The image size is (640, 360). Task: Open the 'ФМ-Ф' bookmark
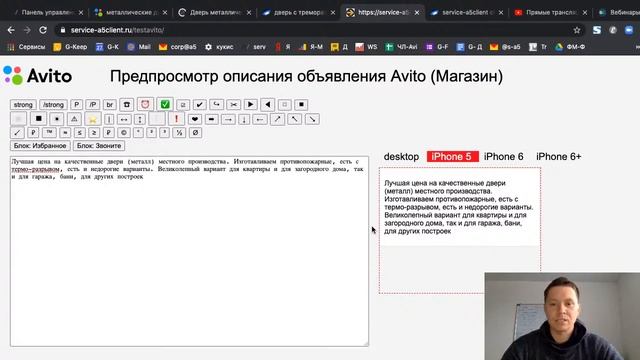click(x=570, y=47)
